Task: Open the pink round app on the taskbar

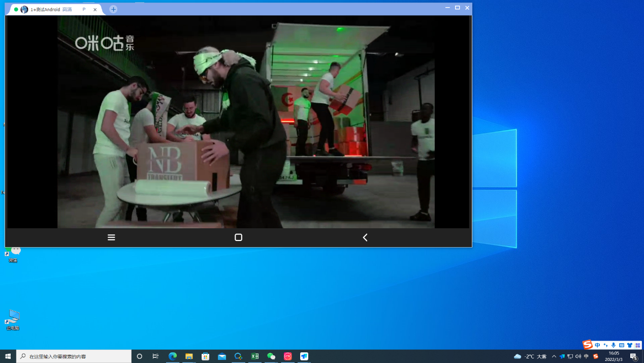Action: tap(288, 356)
